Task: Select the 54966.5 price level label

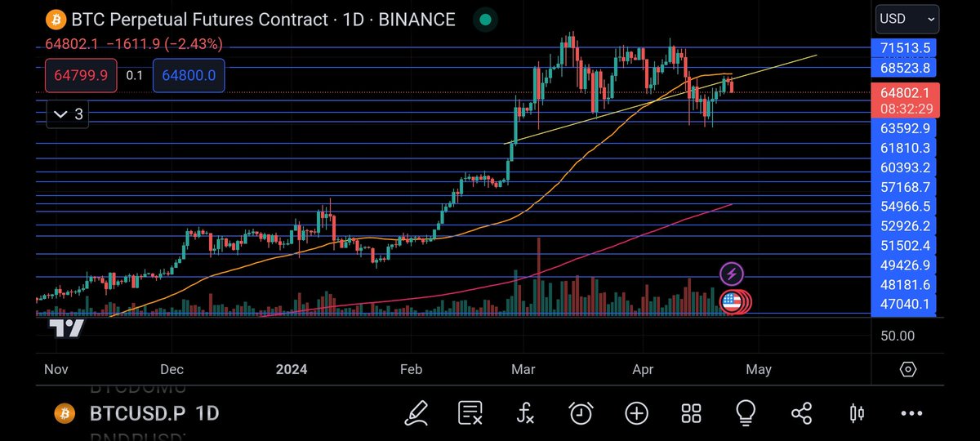Action: 904,207
